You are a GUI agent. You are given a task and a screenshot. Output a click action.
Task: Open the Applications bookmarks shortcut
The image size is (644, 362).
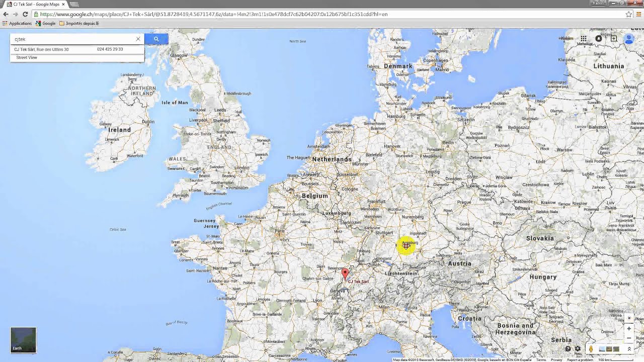click(17, 23)
